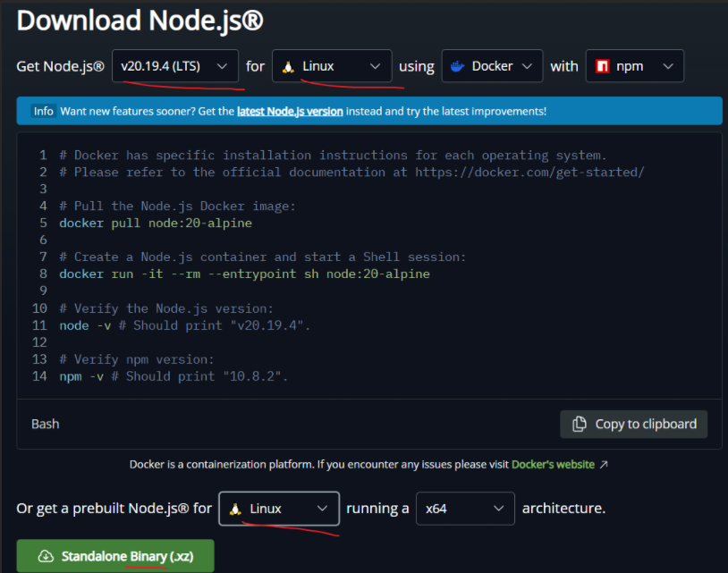Expand the npm package manager dropdown
This screenshot has height=573, width=728.
point(635,67)
